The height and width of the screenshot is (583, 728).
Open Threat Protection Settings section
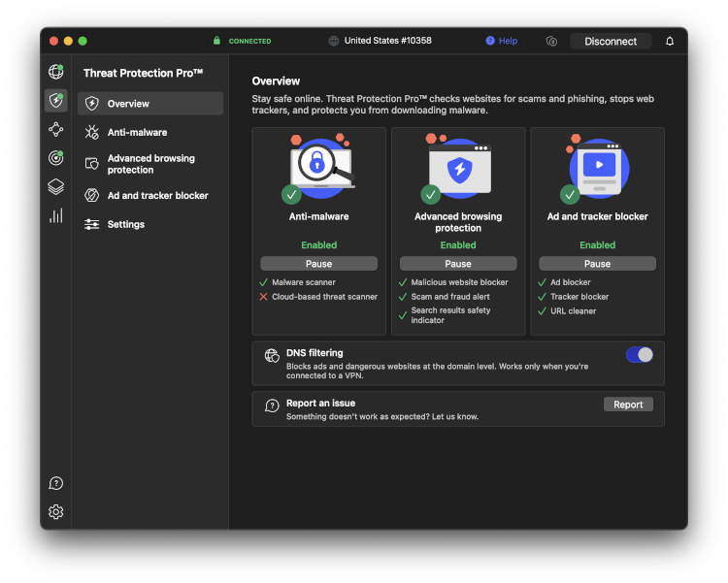point(150,224)
